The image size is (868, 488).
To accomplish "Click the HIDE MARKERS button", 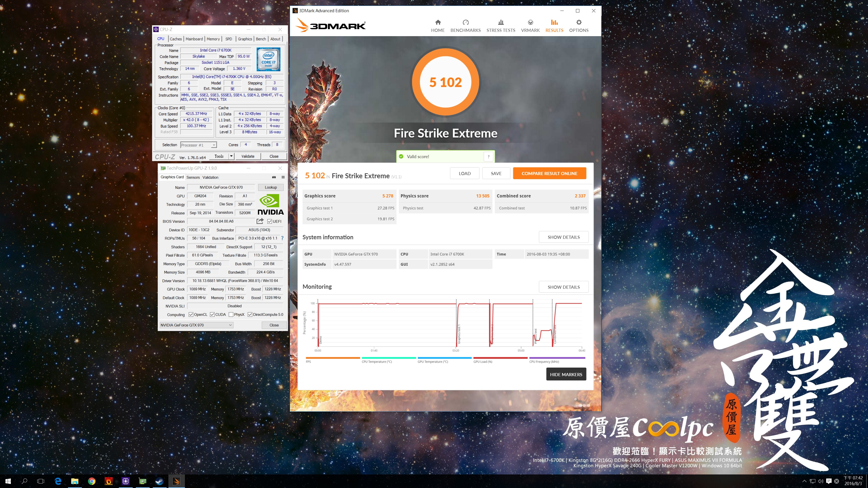I will 566,374.
